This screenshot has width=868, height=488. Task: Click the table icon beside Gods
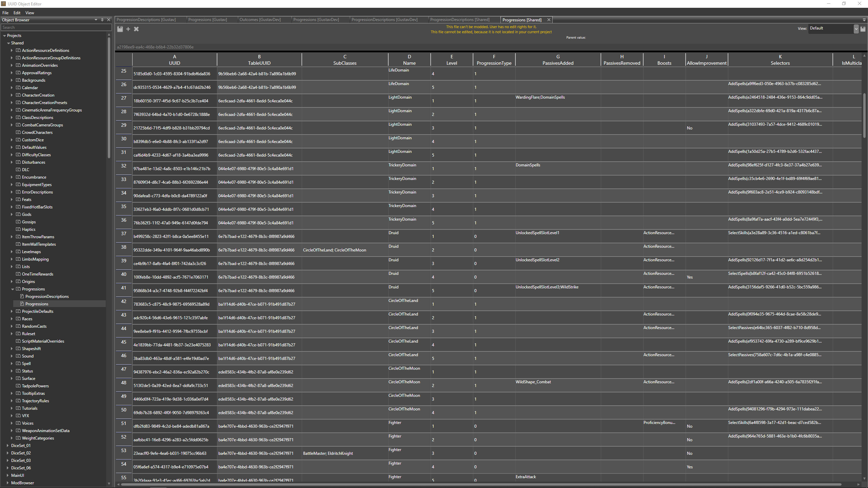coord(18,214)
